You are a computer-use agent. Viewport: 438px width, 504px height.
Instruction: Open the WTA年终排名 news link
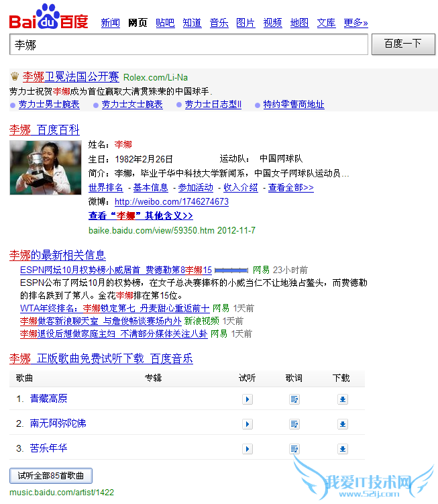point(115,308)
